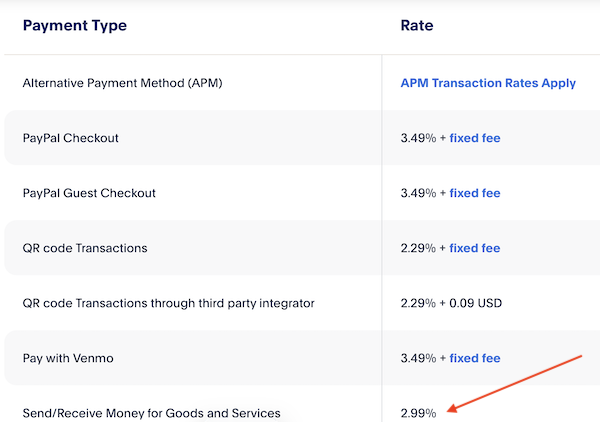600x422 pixels.
Task: Click the 2.99% rate value
Action: coord(418,413)
